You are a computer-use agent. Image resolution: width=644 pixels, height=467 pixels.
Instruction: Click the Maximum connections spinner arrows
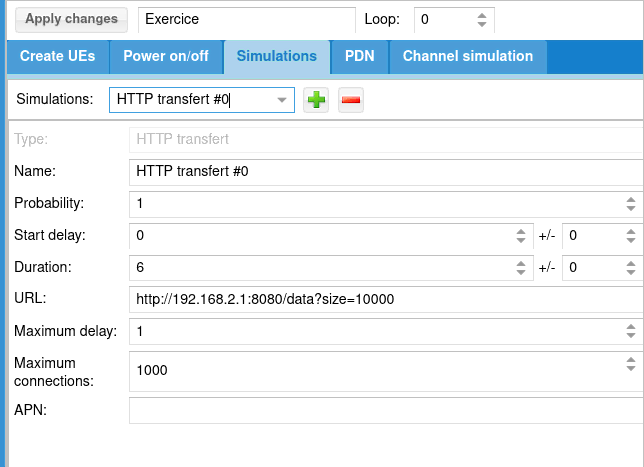click(631, 370)
